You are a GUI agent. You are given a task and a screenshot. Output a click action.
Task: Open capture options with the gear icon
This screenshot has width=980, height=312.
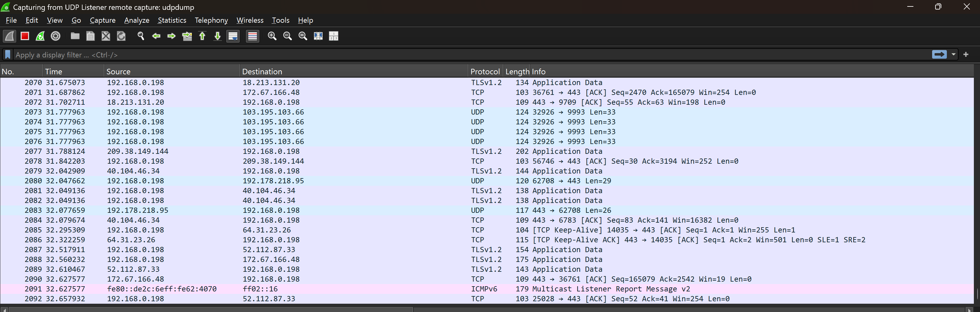point(56,36)
